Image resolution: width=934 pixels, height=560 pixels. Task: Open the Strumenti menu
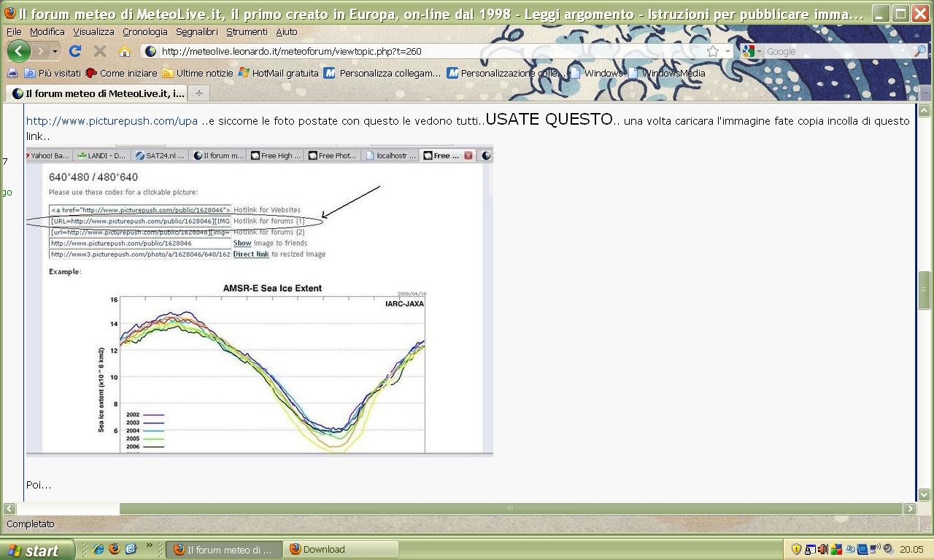[246, 31]
